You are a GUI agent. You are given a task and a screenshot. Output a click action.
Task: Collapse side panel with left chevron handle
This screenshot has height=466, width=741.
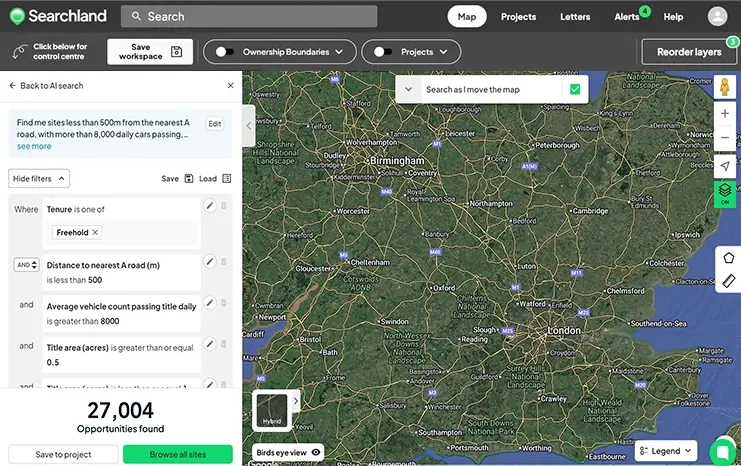click(249, 126)
